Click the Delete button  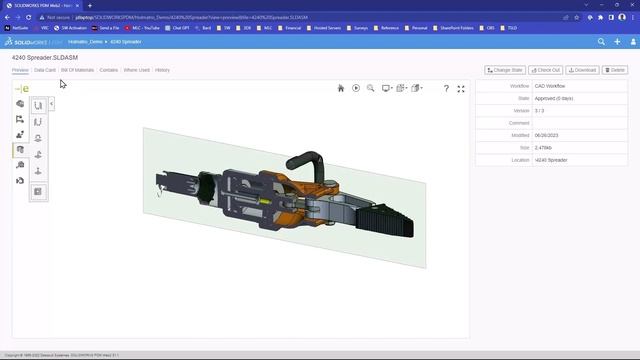click(x=615, y=70)
